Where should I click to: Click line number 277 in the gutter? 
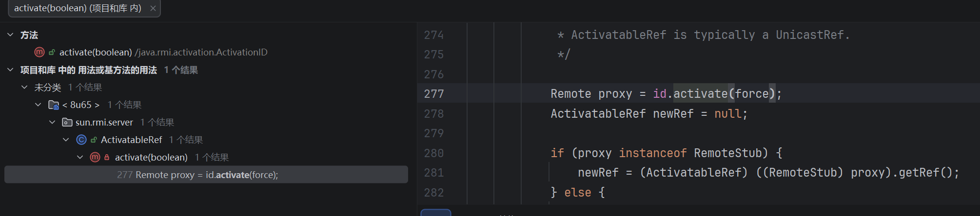(433, 93)
